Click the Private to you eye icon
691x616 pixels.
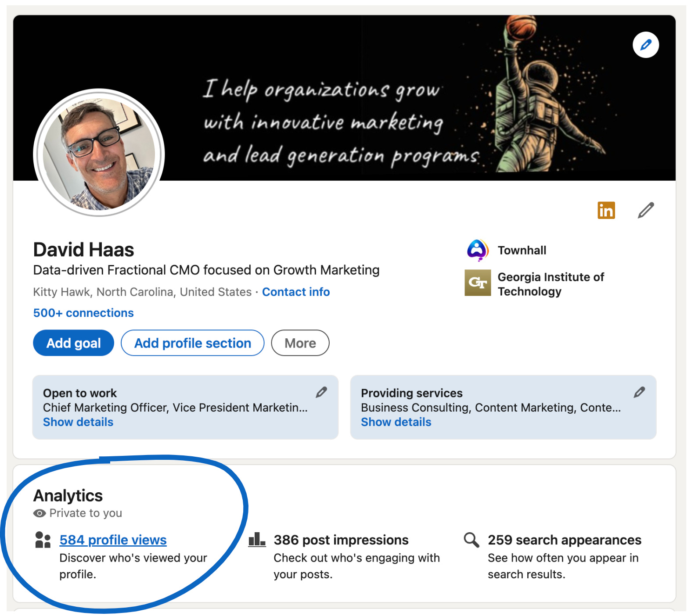[40, 513]
